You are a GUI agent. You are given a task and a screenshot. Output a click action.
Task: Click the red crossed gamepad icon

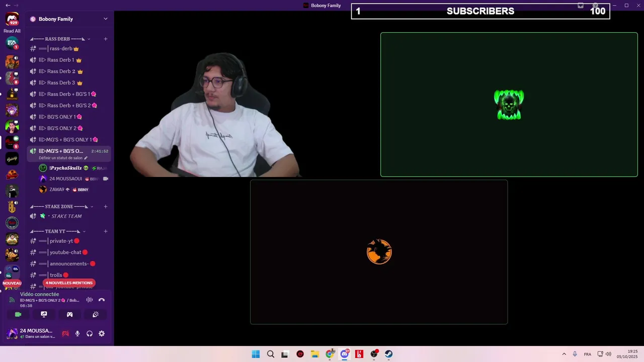click(x=65, y=333)
